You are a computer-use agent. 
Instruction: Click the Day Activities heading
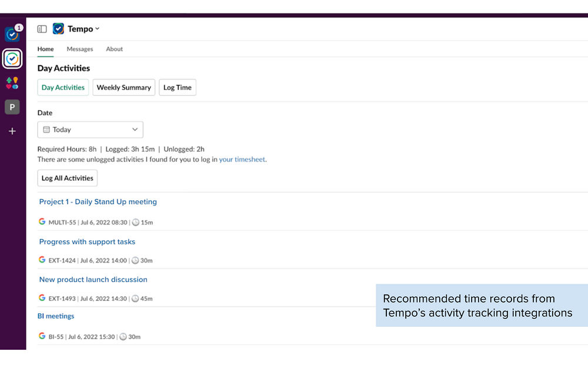pos(64,68)
